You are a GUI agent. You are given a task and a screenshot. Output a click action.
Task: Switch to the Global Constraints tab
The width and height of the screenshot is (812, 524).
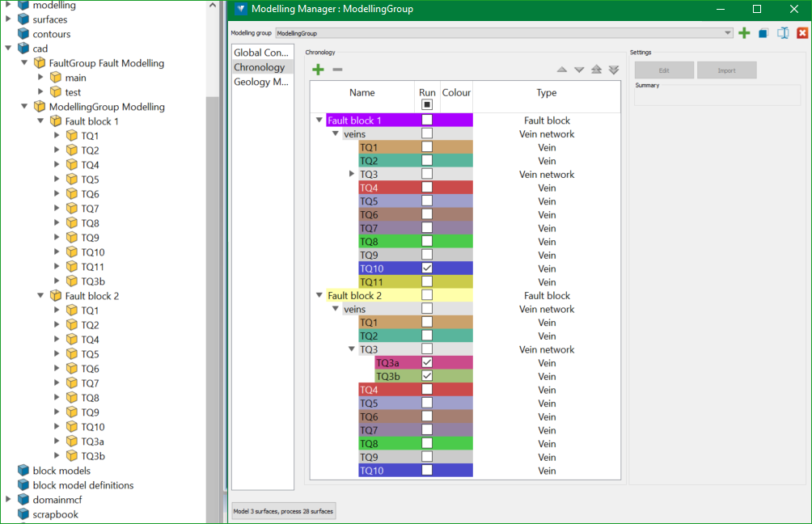pyautogui.click(x=260, y=53)
